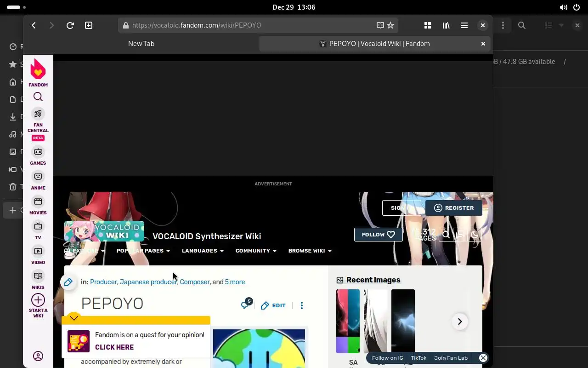Open the Producer category link
Viewport: 588px width, 368px height.
point(103,282)
